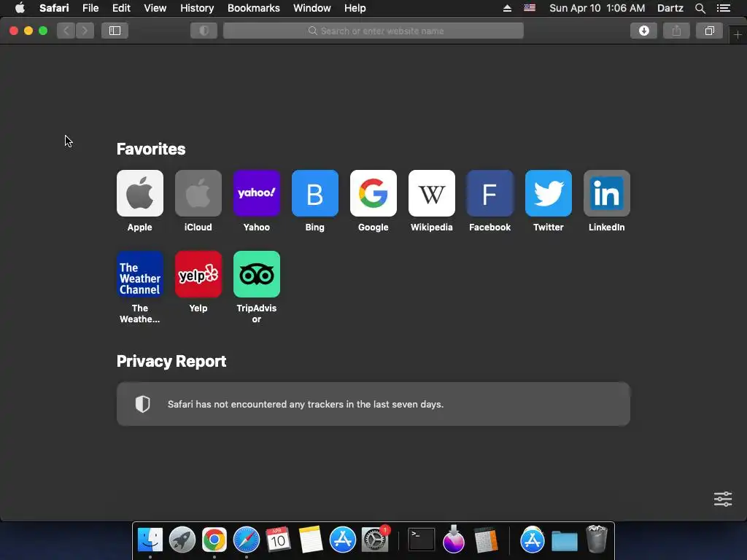
Task: Open start page customization settings
Action: coord(723,499)
